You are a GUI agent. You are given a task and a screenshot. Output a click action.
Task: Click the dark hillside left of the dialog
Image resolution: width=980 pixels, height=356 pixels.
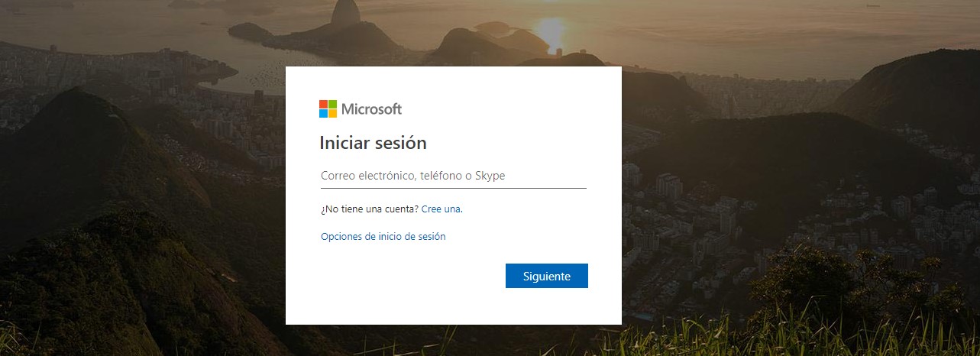pyautogui.click(x=115, y=191)
